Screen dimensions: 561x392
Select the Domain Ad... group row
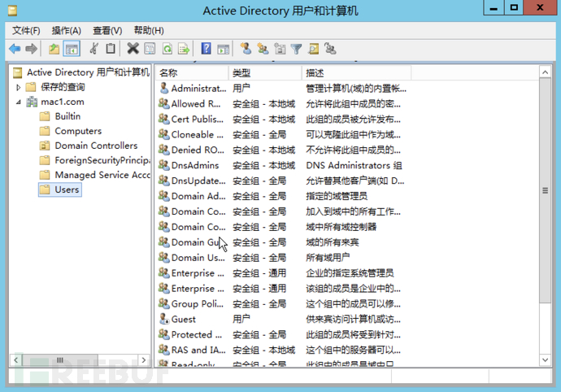[x=283, y=196]
